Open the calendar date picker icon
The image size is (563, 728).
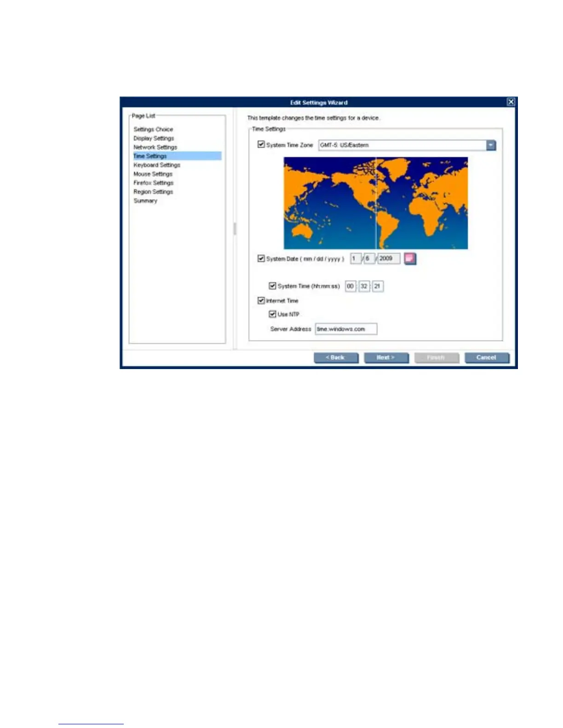pos(410,259)
